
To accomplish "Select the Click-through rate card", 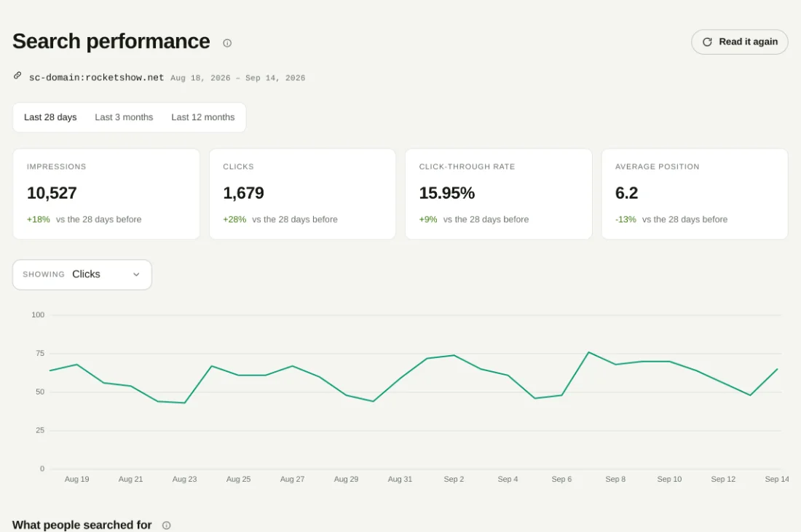I will [x=499, y=194].
